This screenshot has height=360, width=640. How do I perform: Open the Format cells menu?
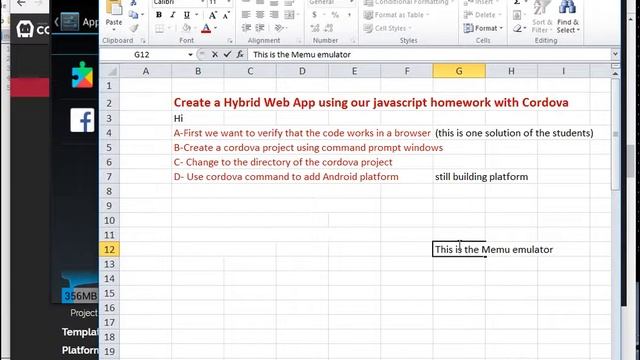[483, 28]
